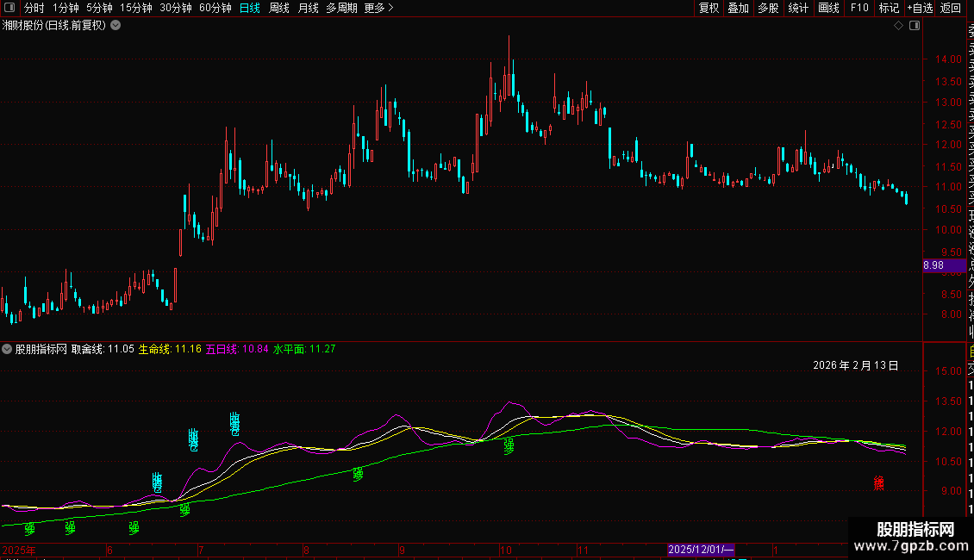This screenshot has height=560, width=974.
Task: Add stock with +自选 button
Action: point(920,9)
